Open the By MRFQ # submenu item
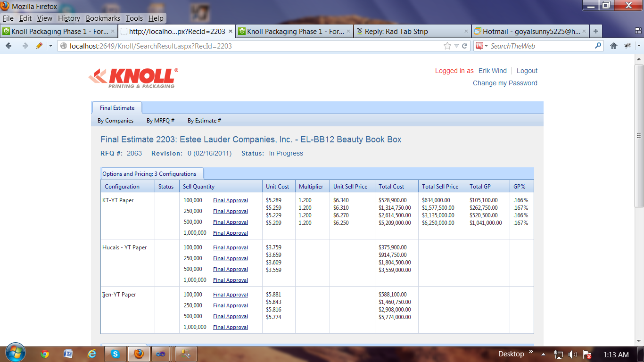Screen dimensions: 644x362 [160, 121]
